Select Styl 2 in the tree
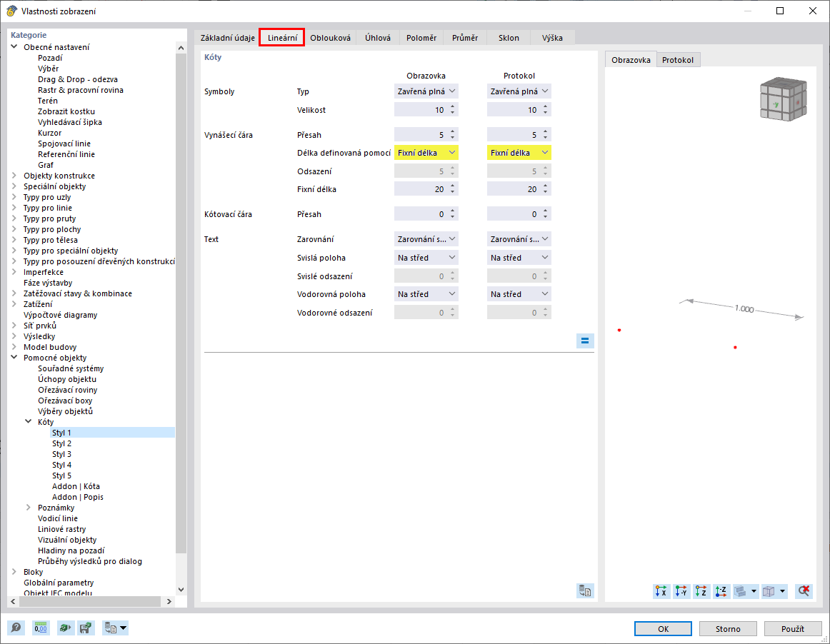This screenshot has height=644, width=830. pos(61,443)
